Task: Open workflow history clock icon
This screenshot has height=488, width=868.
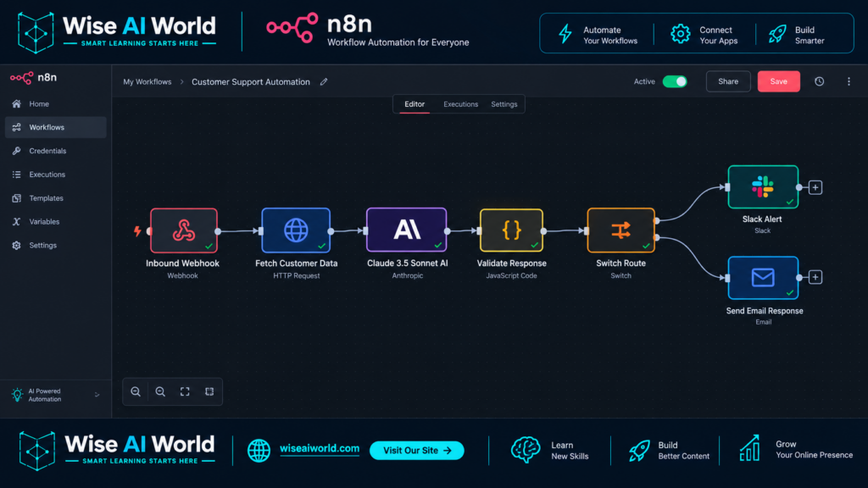Action: [x=820, y=81]
